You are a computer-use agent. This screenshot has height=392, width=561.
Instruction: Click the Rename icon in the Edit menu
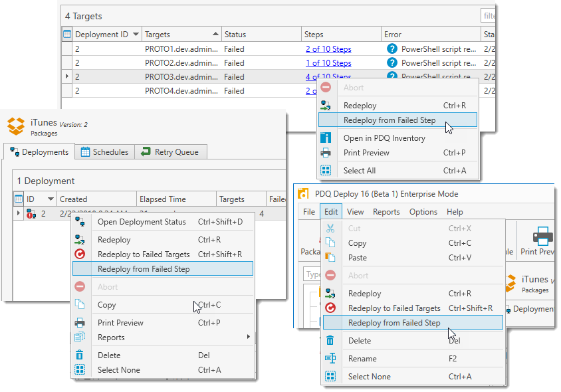[x=330, y=358]
